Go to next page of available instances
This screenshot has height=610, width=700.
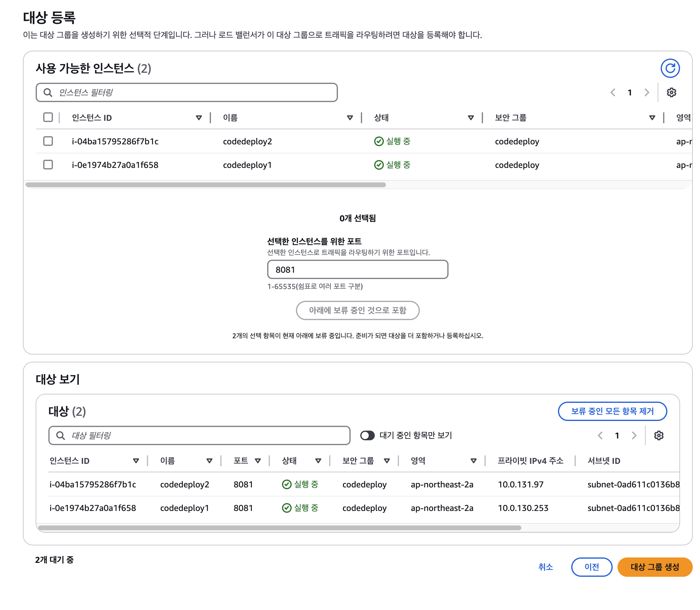tap(647, 93)
